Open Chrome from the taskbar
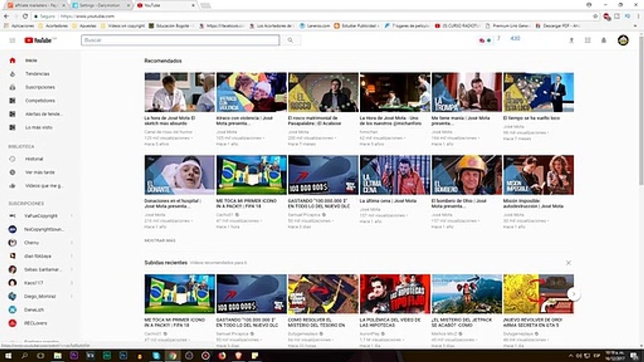The height and width of the screenshot is (362, 644). (x=173, y=355)
